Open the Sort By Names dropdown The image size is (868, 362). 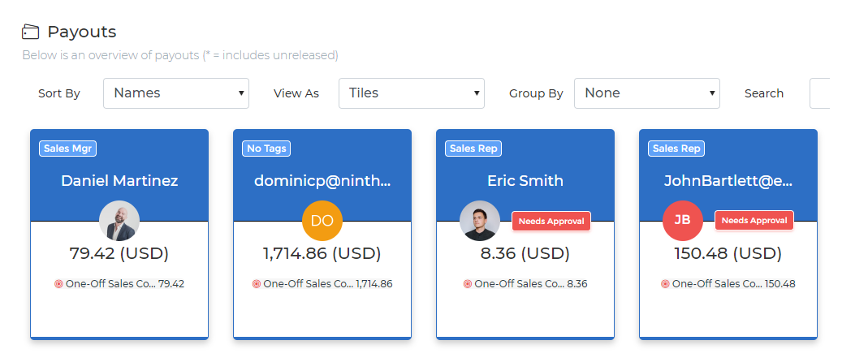point(176,93)
